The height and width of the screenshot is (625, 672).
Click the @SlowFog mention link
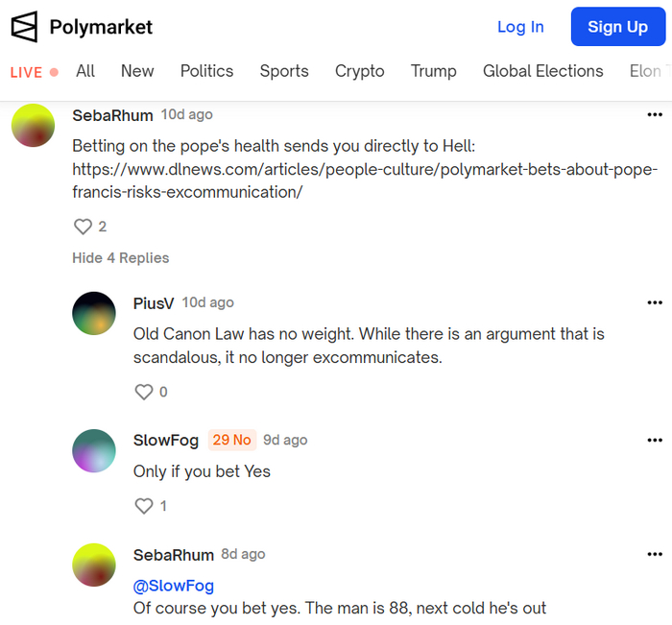[174, 586]
